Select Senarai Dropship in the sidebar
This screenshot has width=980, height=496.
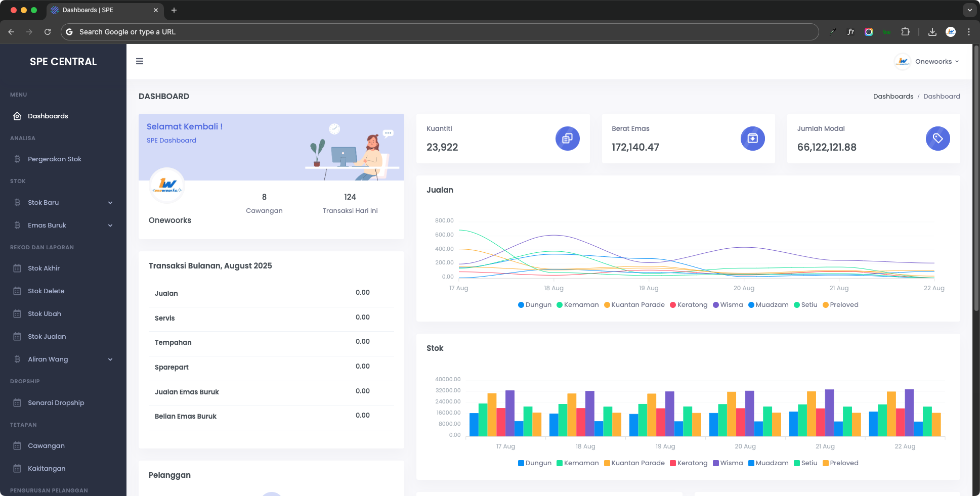click(56, 403)
